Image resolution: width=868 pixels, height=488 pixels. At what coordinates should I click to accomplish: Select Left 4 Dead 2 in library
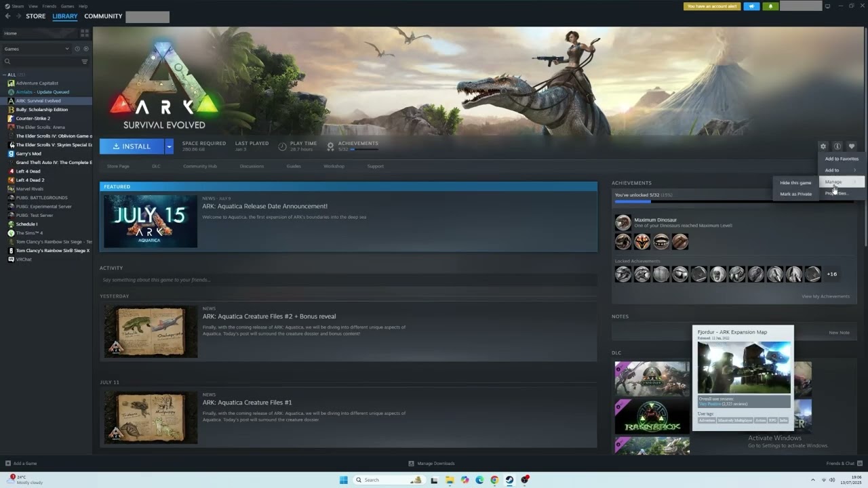[30, 180]
